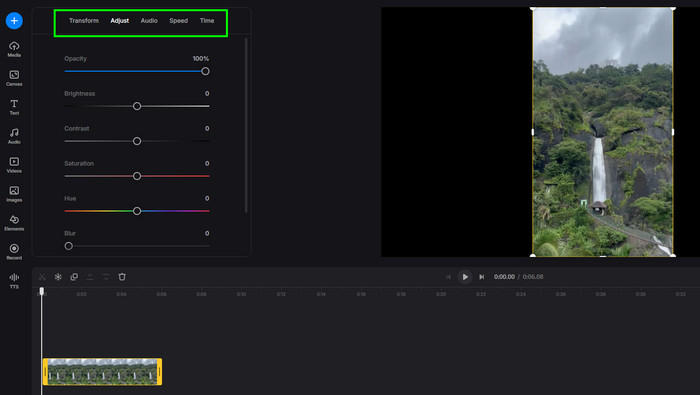Select the Text tool in sidebar
This screenshot has height=395, width=700.
pyautogui.click(x=14, y=107)
